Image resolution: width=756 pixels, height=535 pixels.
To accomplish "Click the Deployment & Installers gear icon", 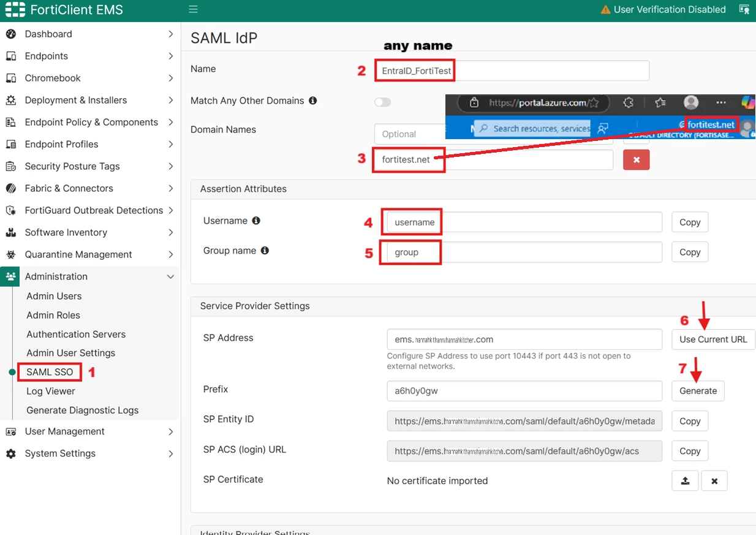I will click(11, 101).
